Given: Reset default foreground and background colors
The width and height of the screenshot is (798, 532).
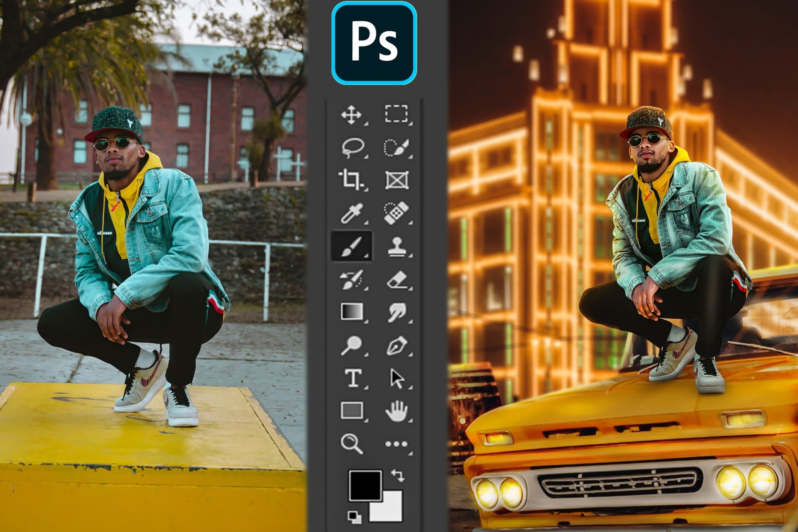Looking at the screenshot, I should (354, 517).
